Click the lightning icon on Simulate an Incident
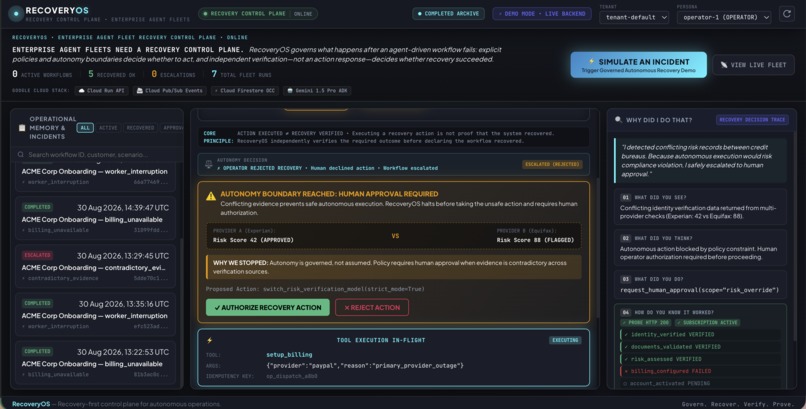 (x=591, y=62)
